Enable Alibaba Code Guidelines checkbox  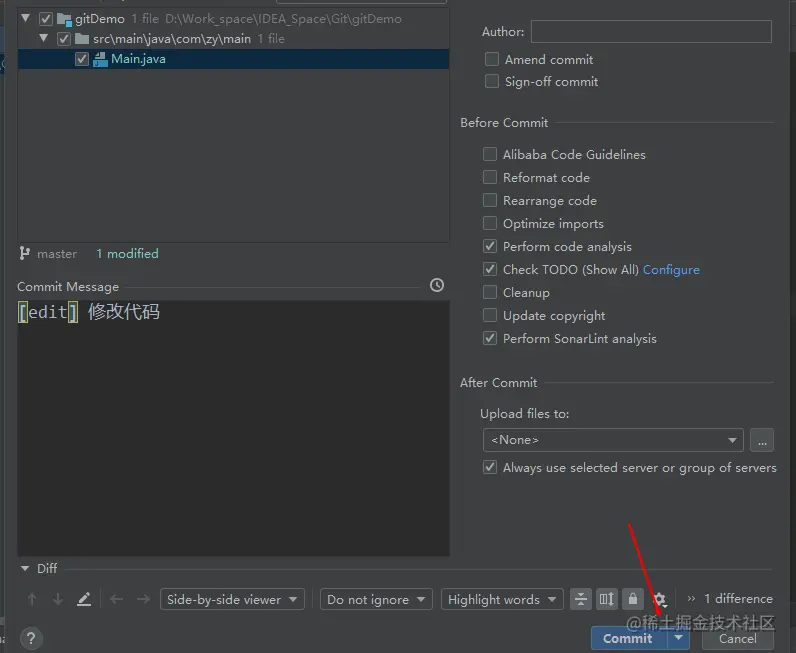489,154
